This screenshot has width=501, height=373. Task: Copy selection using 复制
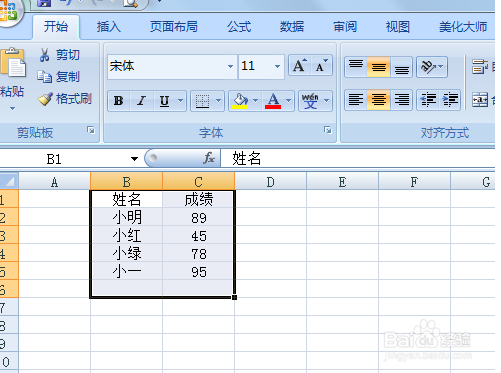click(x=58, y=77)
